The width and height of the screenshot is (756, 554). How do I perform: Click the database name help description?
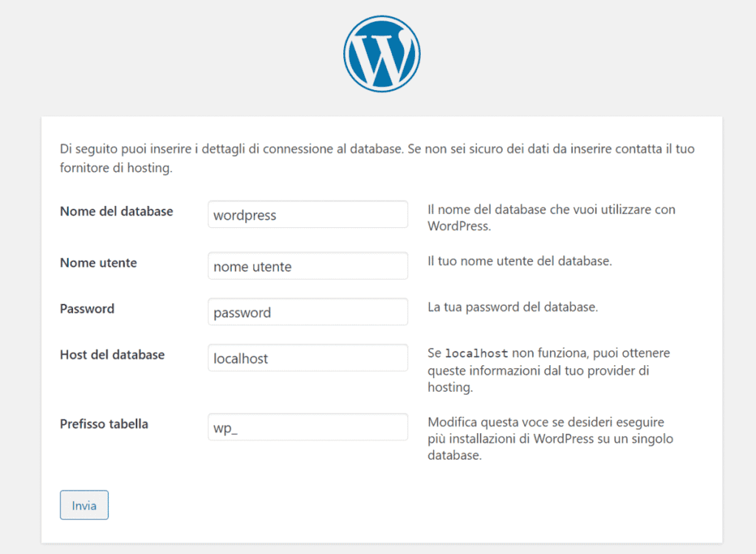551,218
